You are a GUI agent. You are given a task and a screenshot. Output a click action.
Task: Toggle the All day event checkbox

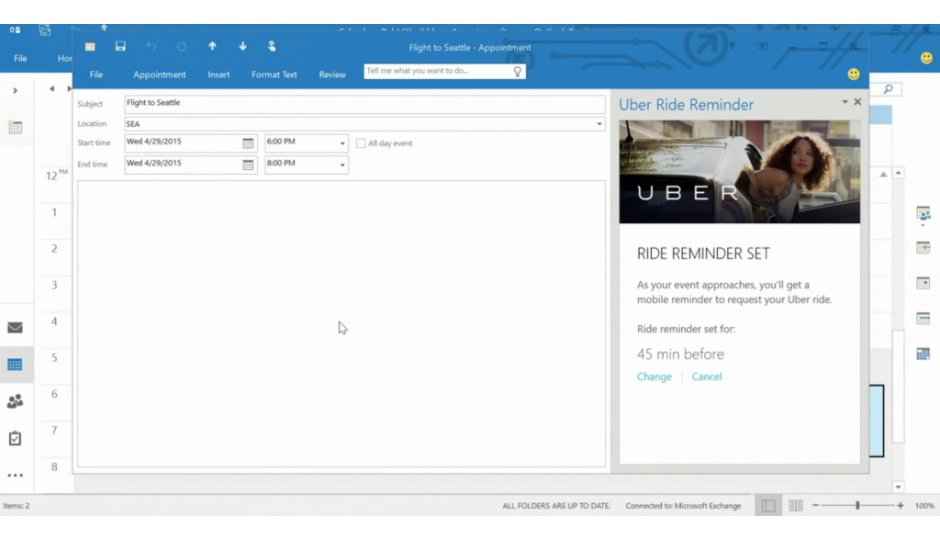pos(360,143)
